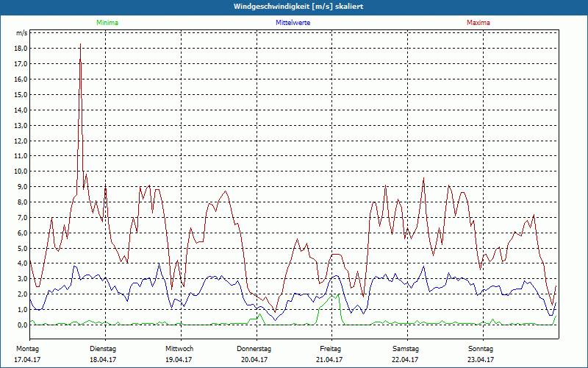This screenshot has height=368, width=588.
Task: Click the 9,0 y-axis value
Action: 22,187
